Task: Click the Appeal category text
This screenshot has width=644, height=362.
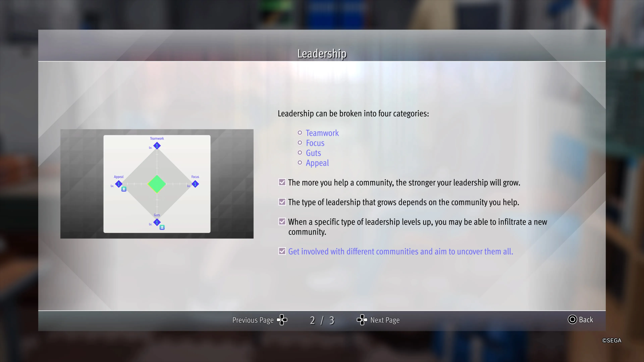Action: (x=317, y=163)
